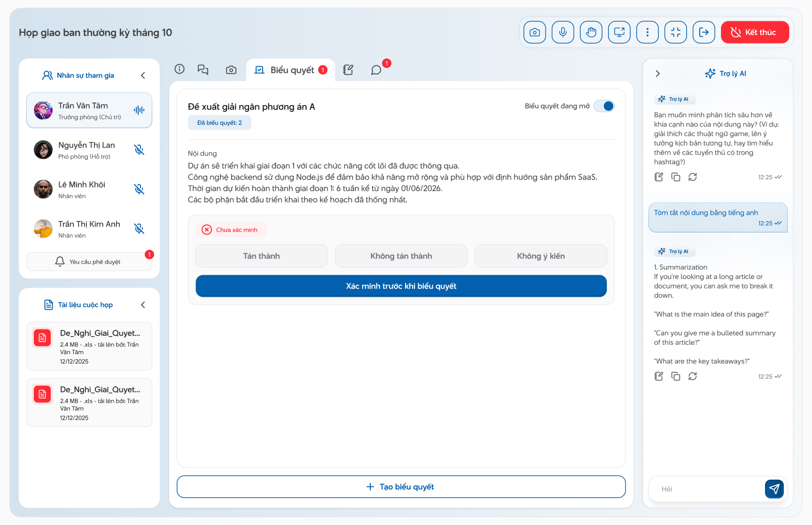Unmute Nguyễn Thị Lan's microphone
812x525 pixels.
tap(139, 149)
